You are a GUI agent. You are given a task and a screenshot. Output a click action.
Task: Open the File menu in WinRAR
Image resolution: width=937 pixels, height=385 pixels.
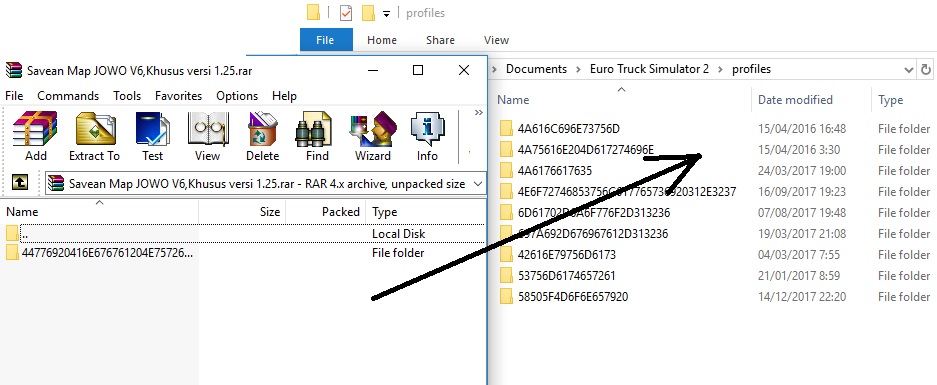[14, 96]
